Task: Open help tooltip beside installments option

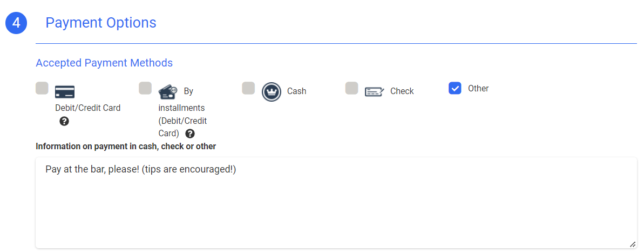Action: [x=189, y=134]
